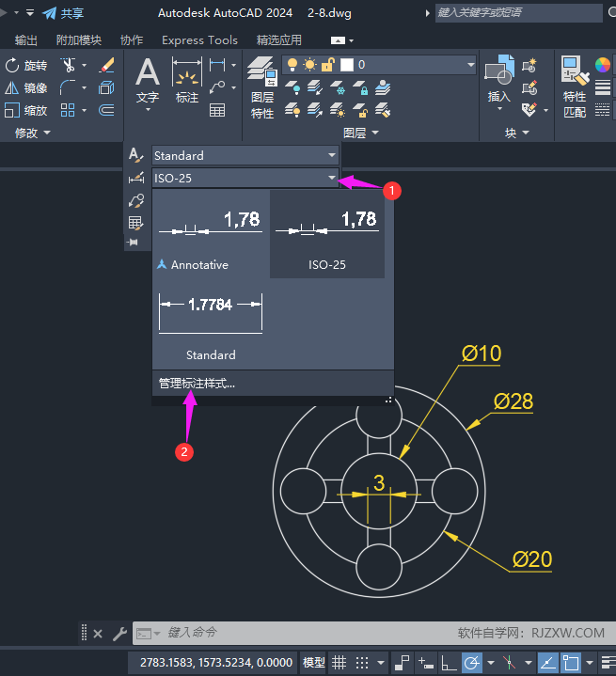
Task: Open the Express Tools ribbon tab
Action: click(199, 40)
